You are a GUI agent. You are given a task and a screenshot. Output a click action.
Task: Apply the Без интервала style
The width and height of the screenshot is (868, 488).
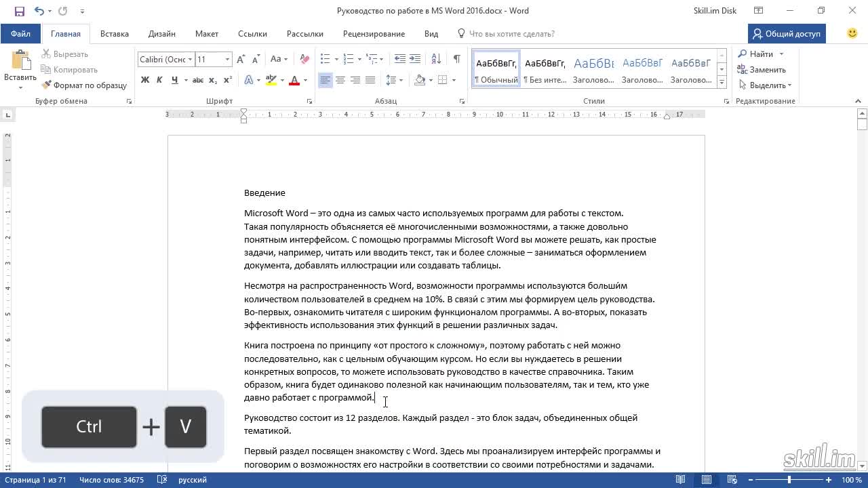tap(545, 70)
